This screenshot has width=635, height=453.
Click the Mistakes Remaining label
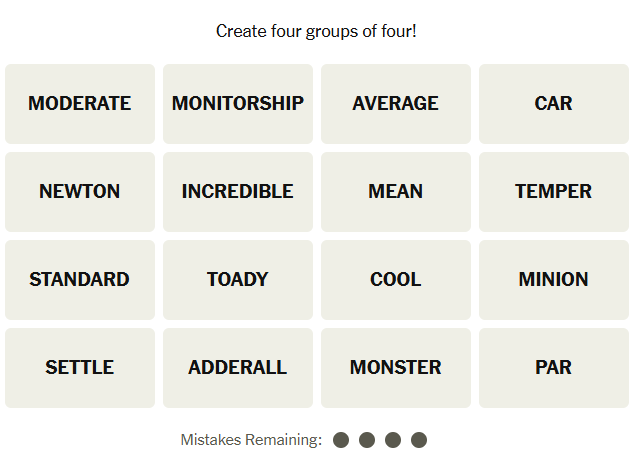251,440
